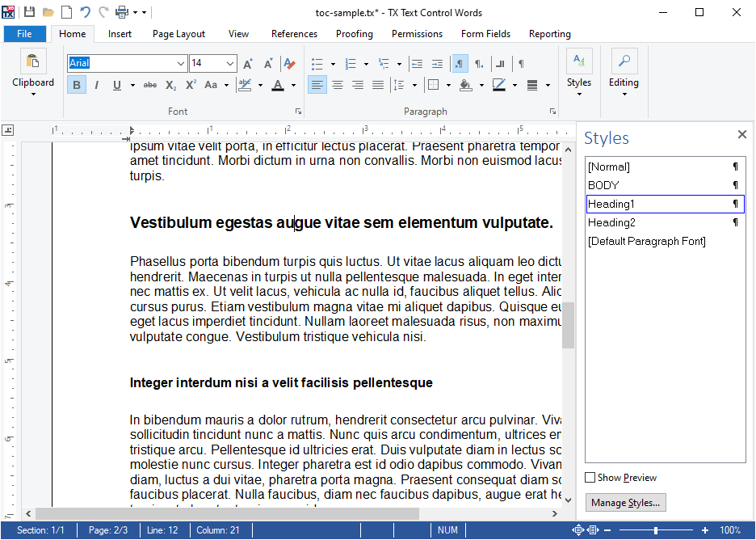Click the Undo arrow icon
756x540 pixels.
85,12
